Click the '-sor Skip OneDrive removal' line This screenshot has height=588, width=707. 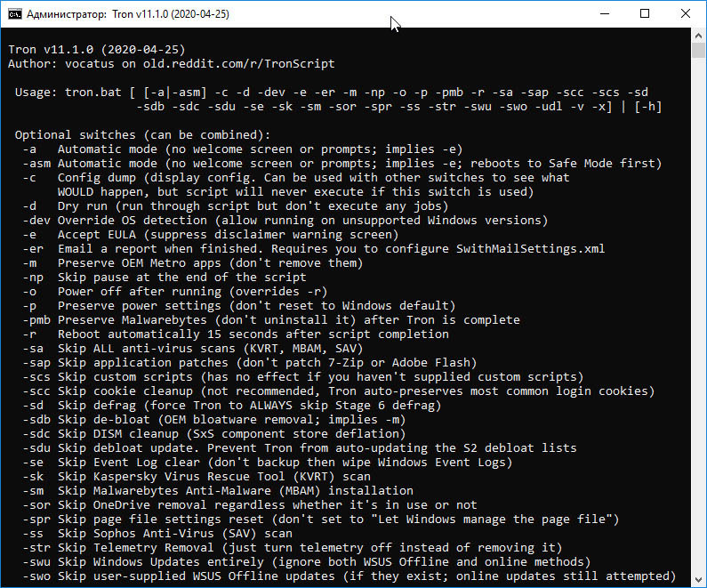pos(249,505)
